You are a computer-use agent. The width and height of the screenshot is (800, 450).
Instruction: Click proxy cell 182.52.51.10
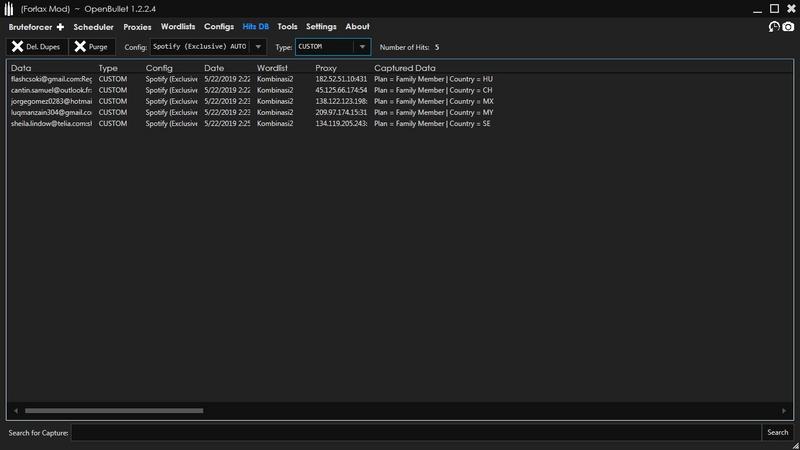pyautogui.click(x=341, y=79)
